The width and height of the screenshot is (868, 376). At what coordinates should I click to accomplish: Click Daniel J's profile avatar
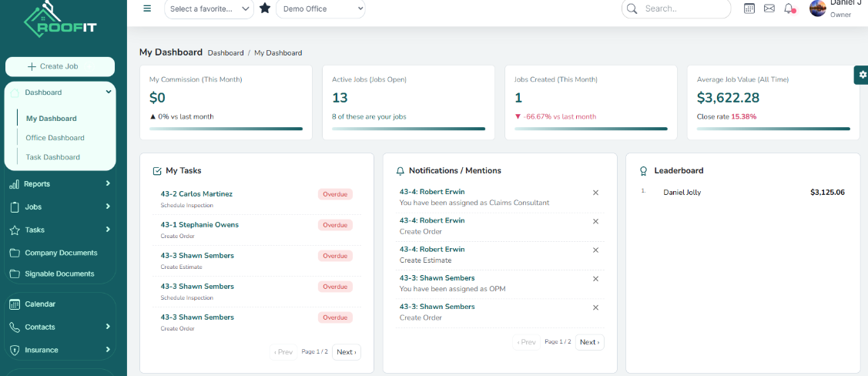818,8
